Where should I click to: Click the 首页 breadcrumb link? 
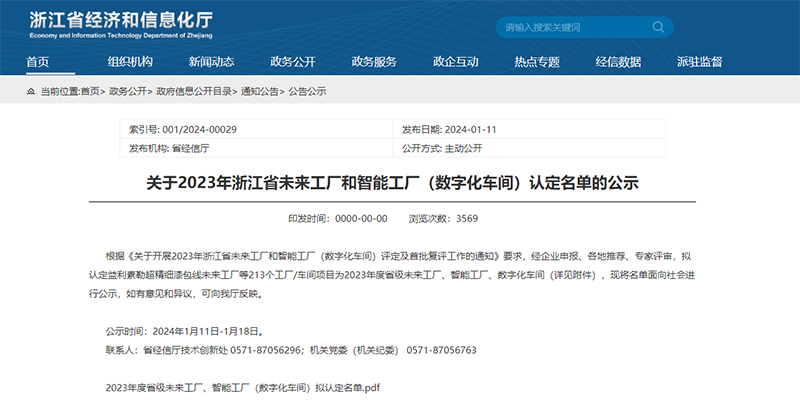click(90, 91)
